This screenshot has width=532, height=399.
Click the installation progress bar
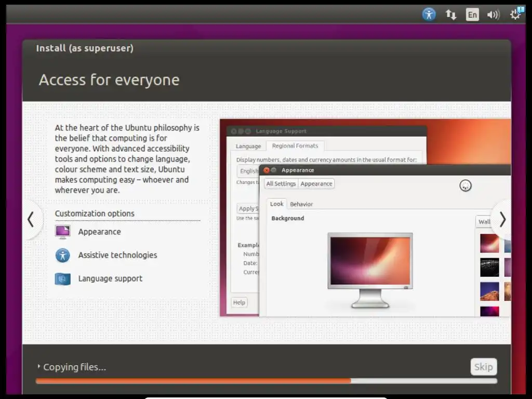tap(267, 381)
